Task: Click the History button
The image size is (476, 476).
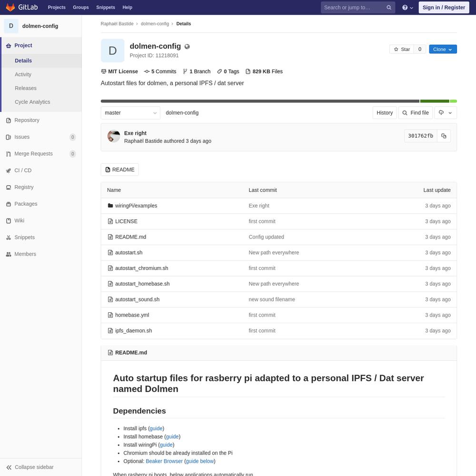Action: click(384, 113)
